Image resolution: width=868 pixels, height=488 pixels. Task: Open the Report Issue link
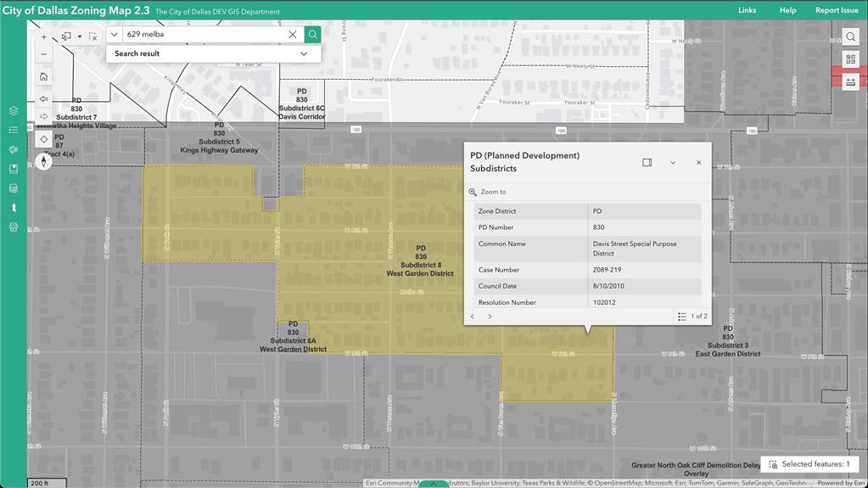837,10
